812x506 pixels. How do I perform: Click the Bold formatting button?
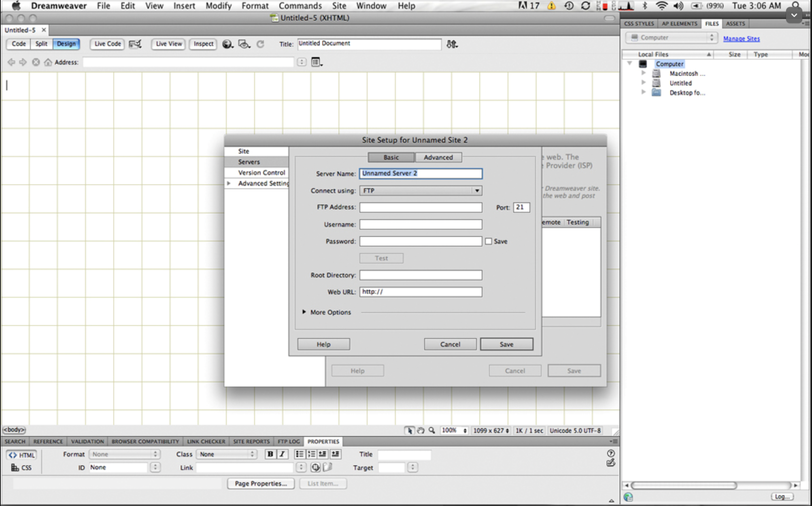pyautogui.click(x=270, y=454)
